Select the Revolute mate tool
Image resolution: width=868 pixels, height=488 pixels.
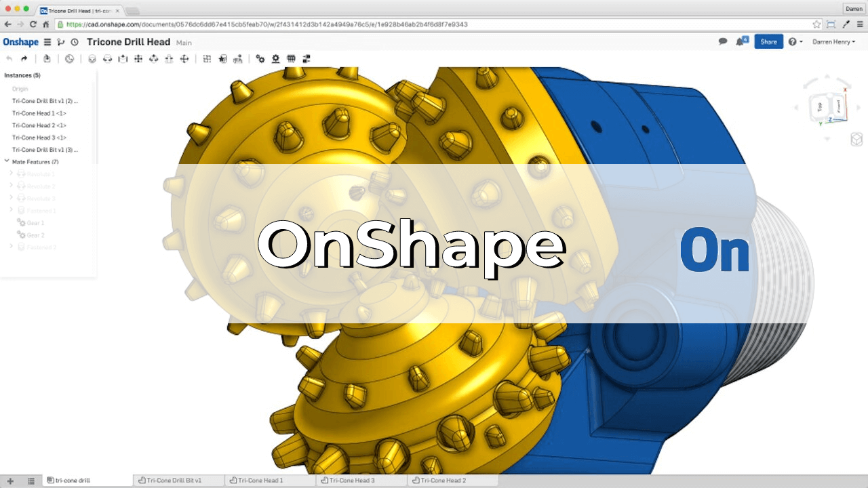pyautogui.click(x=107, y=59)
